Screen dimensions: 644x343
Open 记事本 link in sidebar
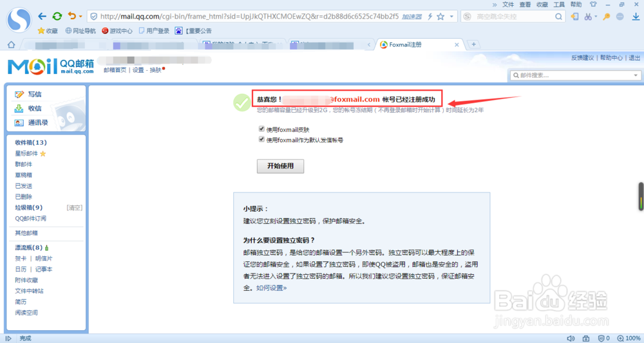pyautogui.click(x=44, y=269)
